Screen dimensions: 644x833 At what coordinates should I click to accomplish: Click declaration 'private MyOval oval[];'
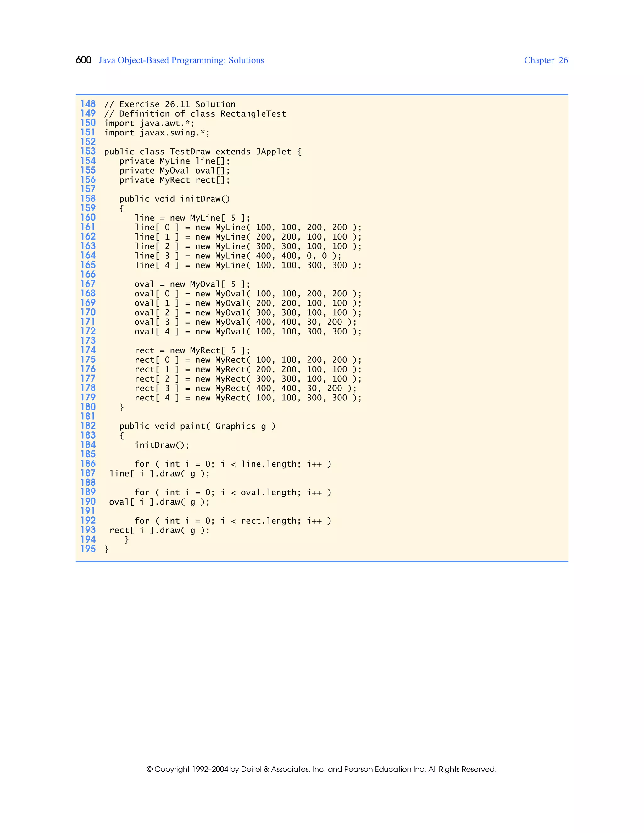(175, 171)
